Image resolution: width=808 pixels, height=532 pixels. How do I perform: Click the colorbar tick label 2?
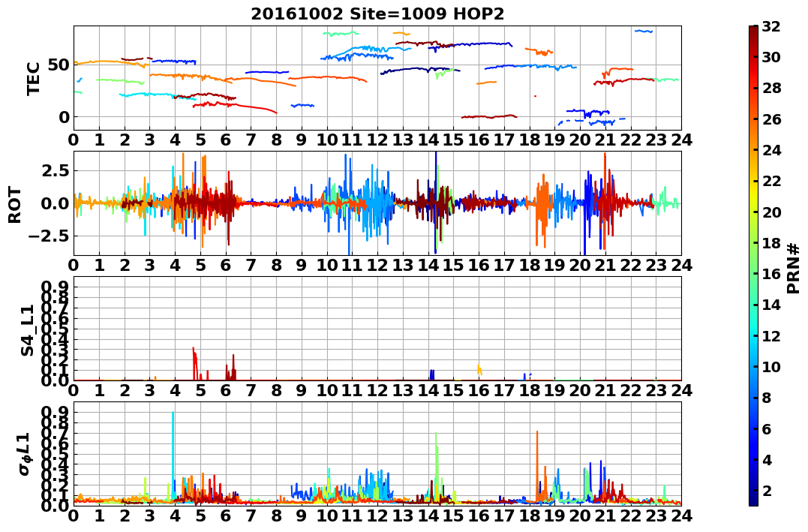click(x=767, y=490)
